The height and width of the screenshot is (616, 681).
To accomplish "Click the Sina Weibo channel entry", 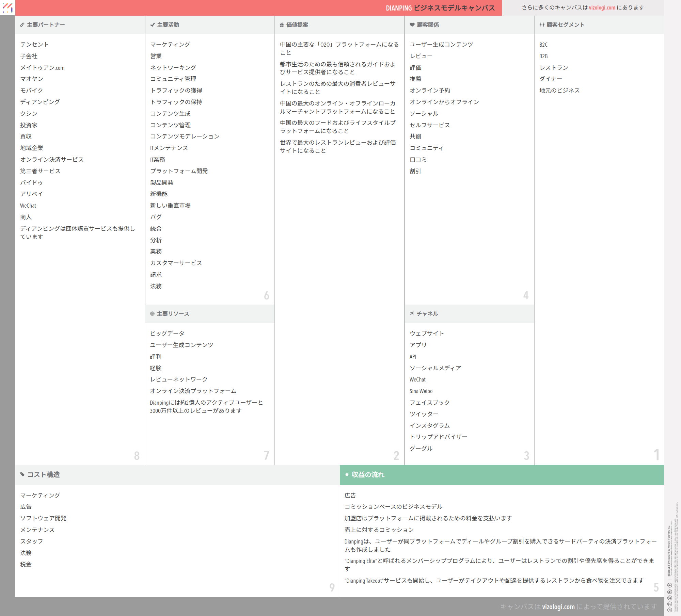I will tap(421, 391).
